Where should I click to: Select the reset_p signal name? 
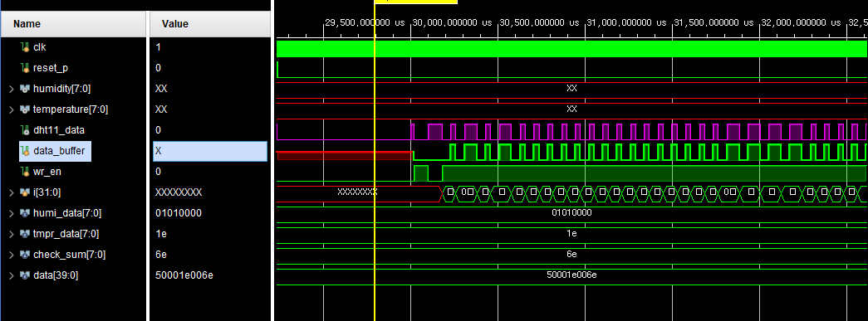point(51,68)
